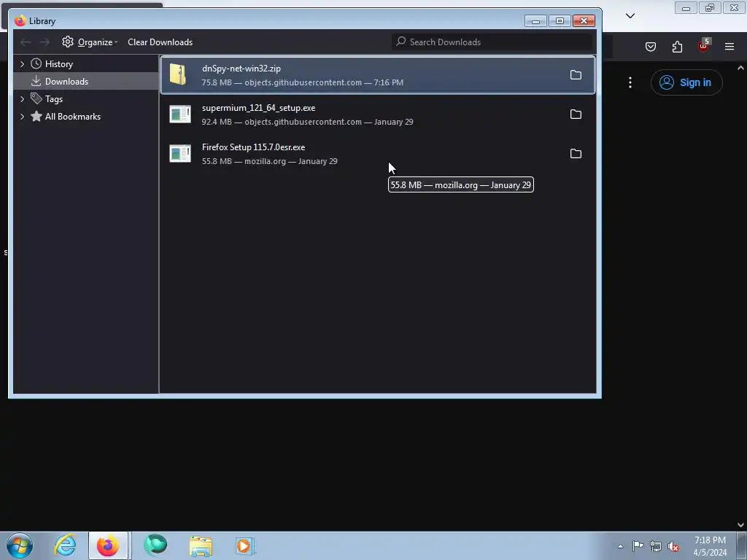Open Windows Explorer from taskbar
The height and width of the screenshot is (560, 747).
coord(201,545)
